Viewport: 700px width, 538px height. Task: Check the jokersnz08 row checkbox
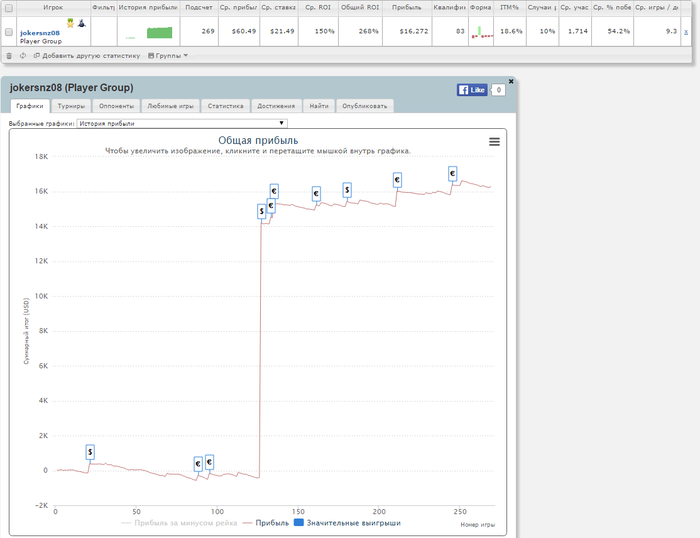9,32
